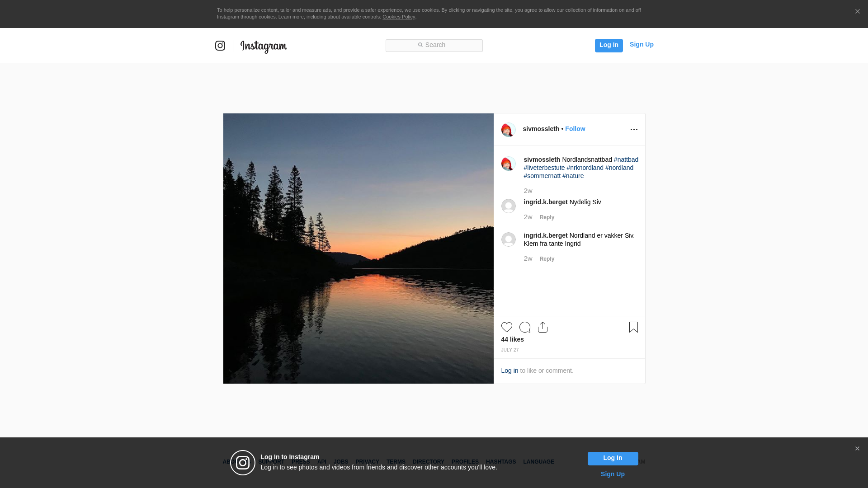Click the share post icon

pos(542,327)
